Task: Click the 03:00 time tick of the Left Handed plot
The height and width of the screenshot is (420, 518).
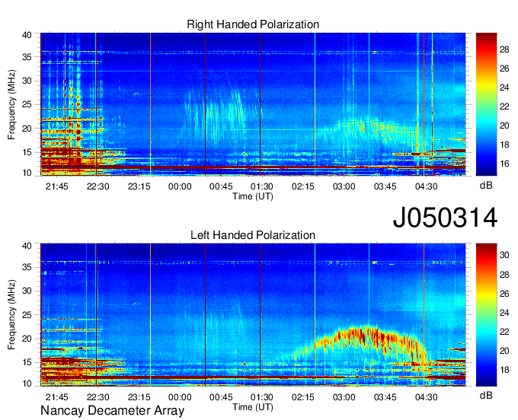Action: 344,397
